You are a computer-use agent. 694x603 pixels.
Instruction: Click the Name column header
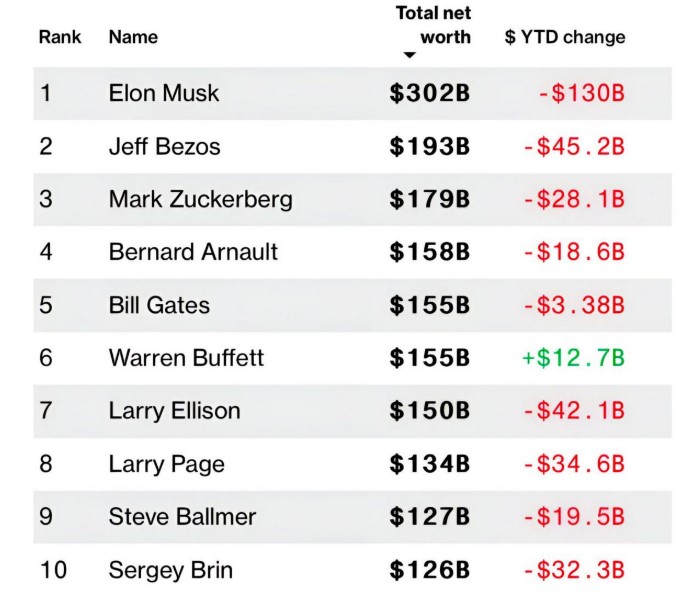click(133, 38)
